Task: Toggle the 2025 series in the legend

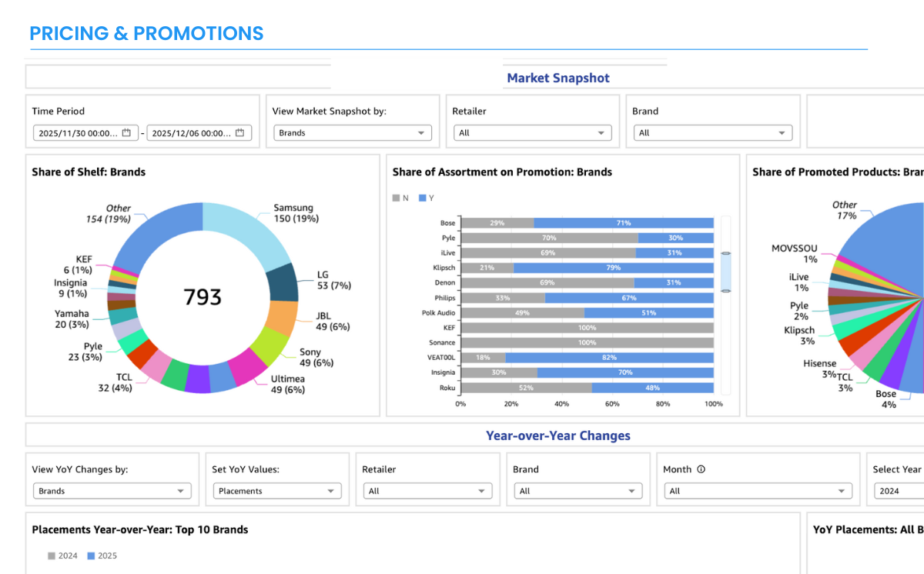Action: point(91,556)
